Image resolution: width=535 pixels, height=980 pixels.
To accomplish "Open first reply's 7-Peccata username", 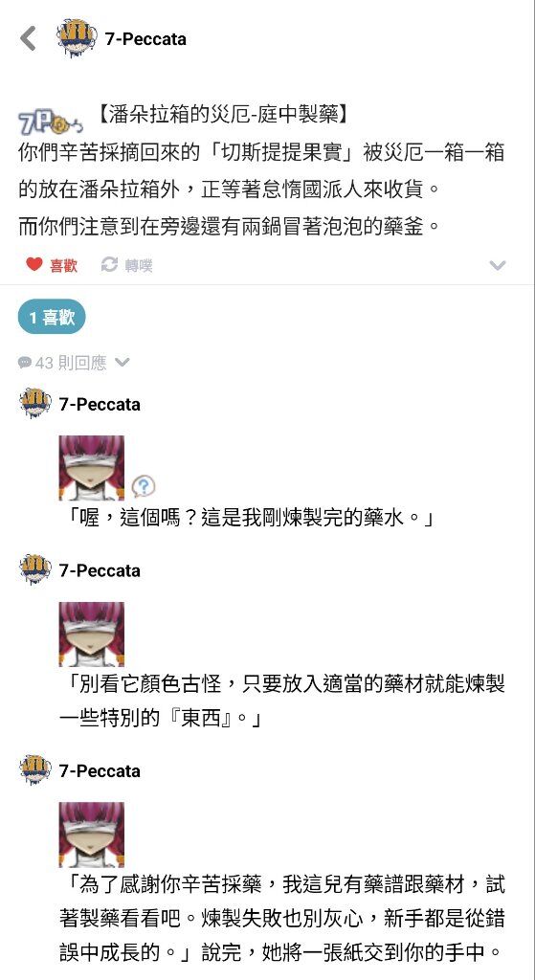I will (x=100, y=404).
